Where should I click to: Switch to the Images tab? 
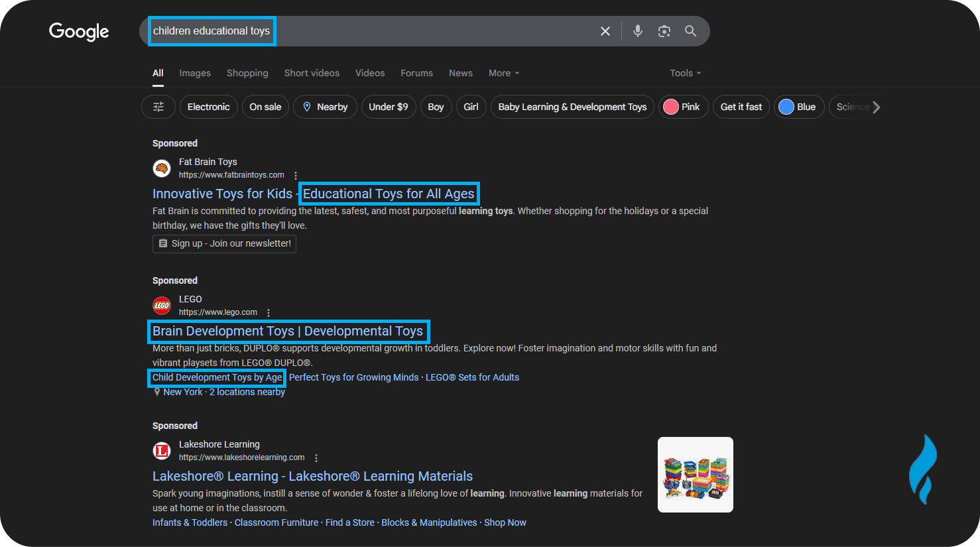click(195, 73)
